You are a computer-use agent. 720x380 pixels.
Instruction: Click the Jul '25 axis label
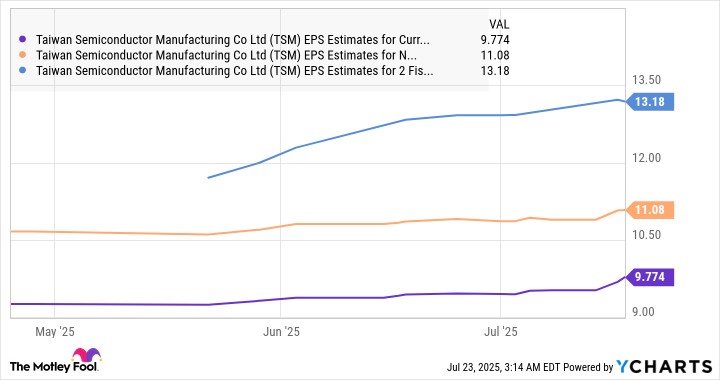[501, 332]
